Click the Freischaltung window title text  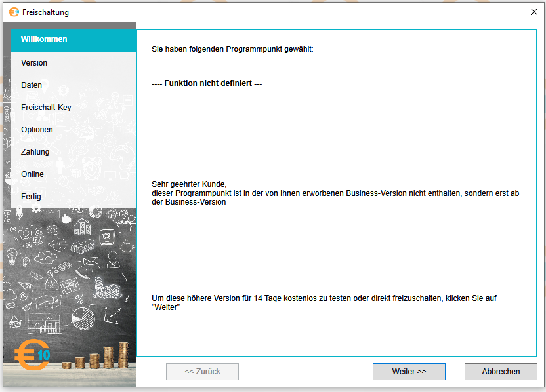pyautogui.click(x=45, y=12)
